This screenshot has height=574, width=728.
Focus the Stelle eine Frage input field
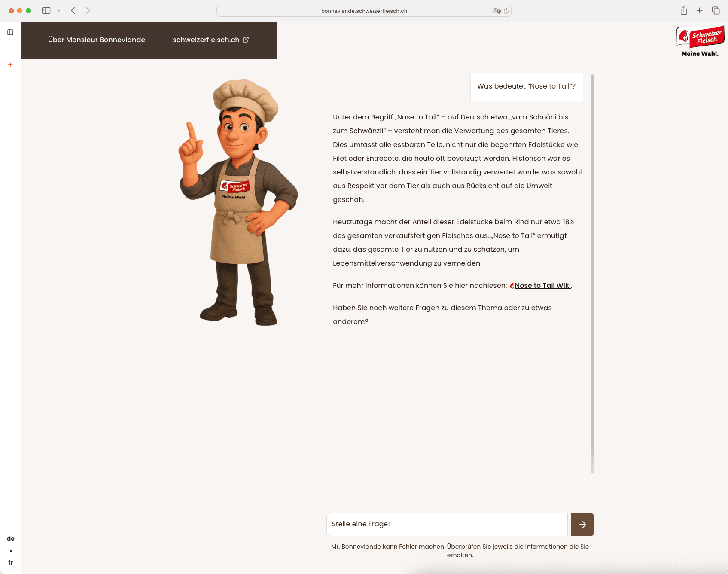pos(447,525)
